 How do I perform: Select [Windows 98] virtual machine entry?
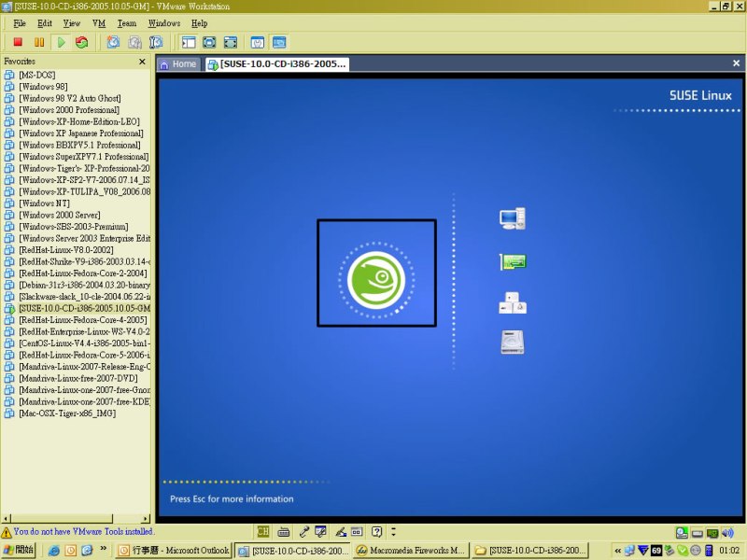(43, 86)
